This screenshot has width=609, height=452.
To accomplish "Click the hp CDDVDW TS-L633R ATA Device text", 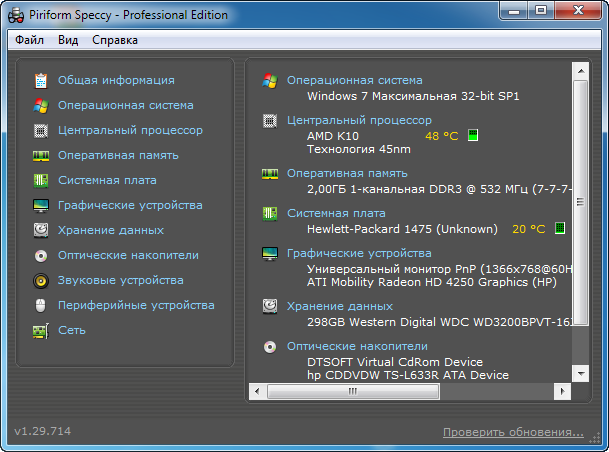I will (x=408, y=376).
